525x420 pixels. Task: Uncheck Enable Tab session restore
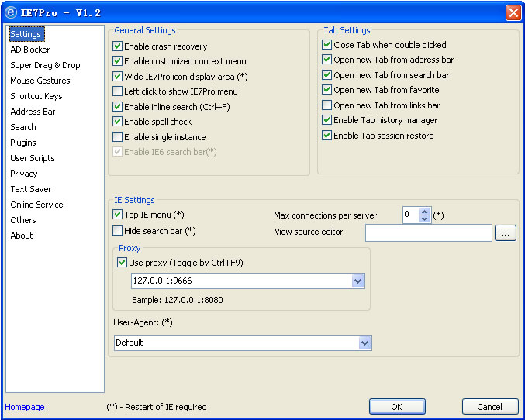[326, 136]
